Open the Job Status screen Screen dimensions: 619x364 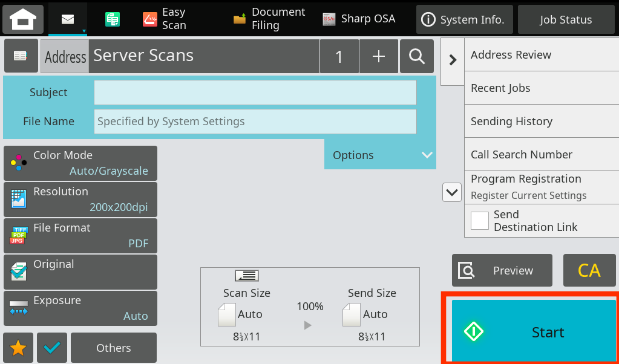point(565,19)
